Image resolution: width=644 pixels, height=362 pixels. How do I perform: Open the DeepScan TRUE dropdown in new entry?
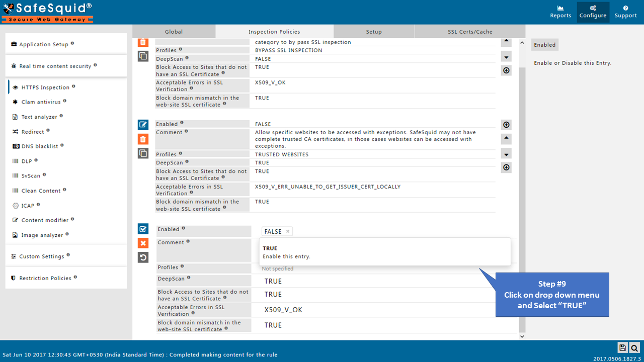(377, 281)
